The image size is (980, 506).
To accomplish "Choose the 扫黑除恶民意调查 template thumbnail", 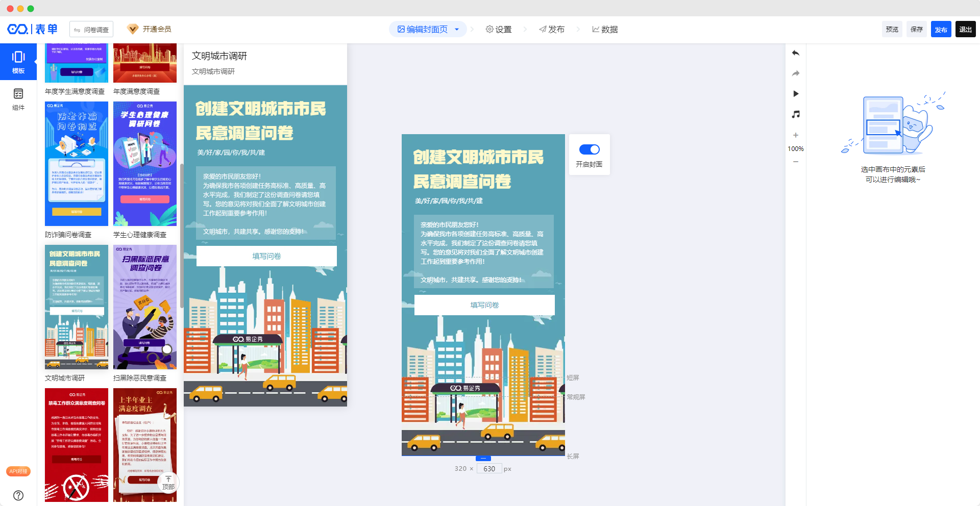I will click(x=145, y=307).
